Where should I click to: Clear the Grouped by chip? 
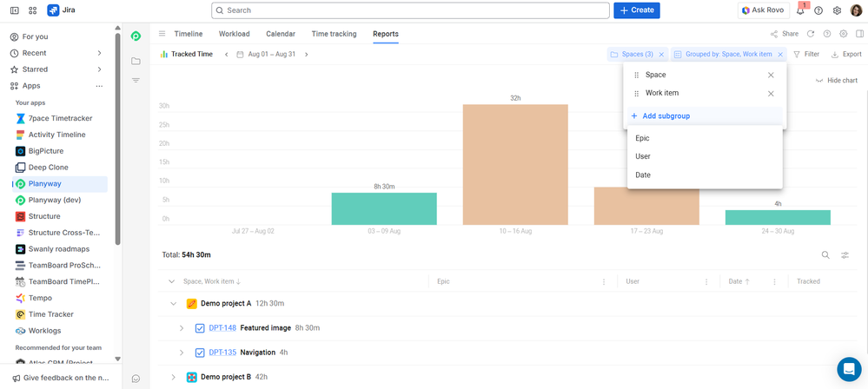[780, 54]
